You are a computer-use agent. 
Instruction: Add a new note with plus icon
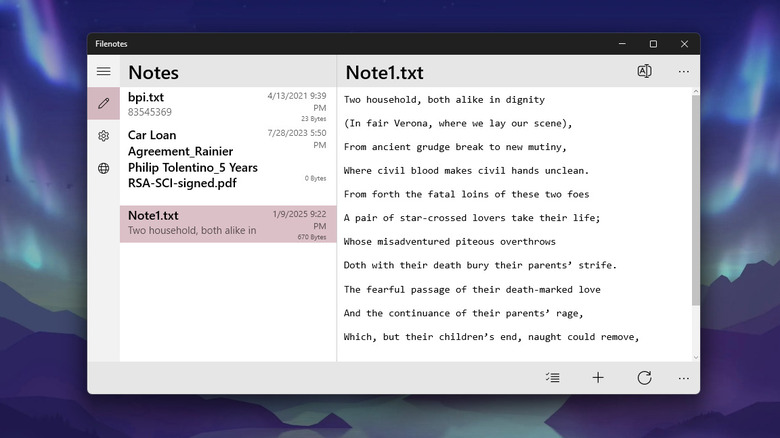point(598,378)
